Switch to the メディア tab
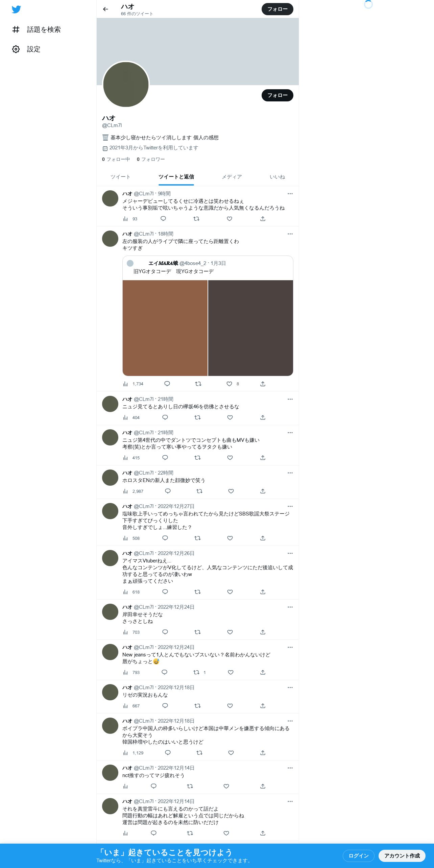This screenshot has width=434, height=868. pos(232,177)
